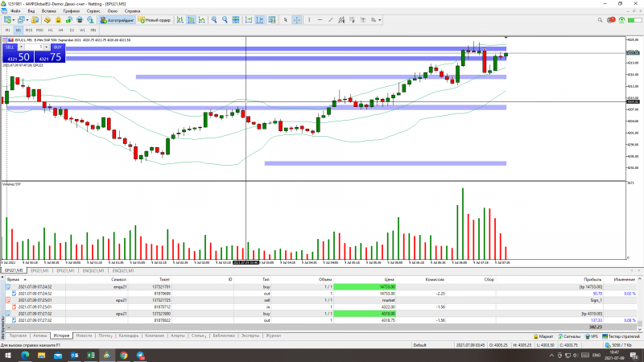Toggle chart shift from right edge

(x=259, y=19)
